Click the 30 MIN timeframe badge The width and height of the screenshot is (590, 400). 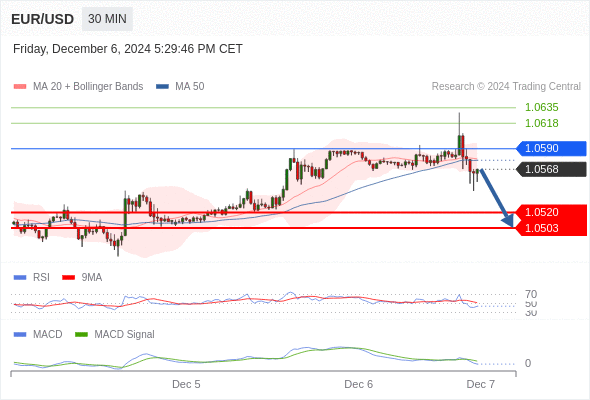tap(107, 19)
